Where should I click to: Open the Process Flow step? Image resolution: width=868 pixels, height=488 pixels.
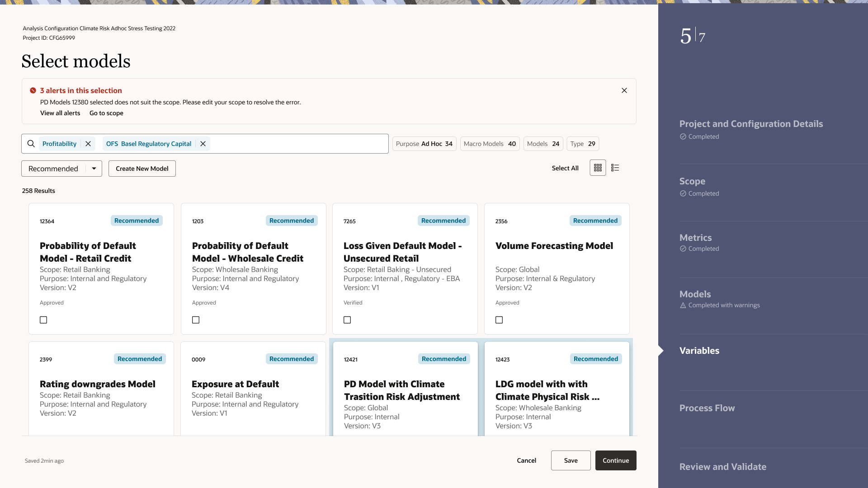(x=707, y=408)
